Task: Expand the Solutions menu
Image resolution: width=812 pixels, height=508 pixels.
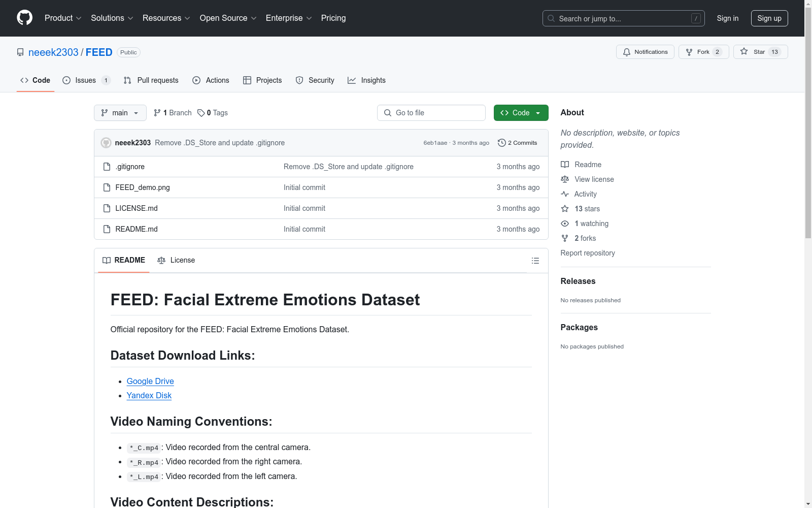Action: 112,18
